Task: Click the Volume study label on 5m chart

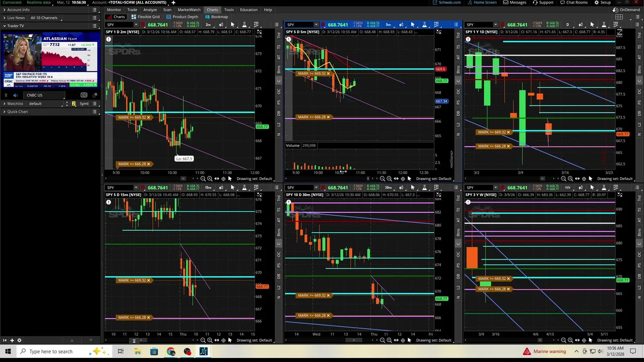Action: pos(293,145)
